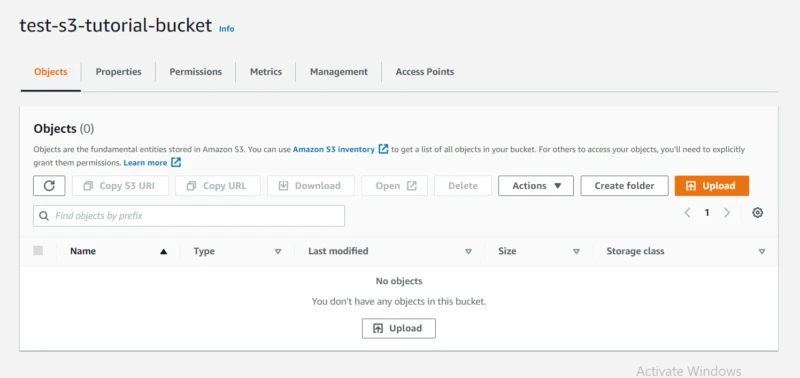This screenshot has height=378, width=800.
Task: Sort by Size column arrow
Action: point(577,251)
